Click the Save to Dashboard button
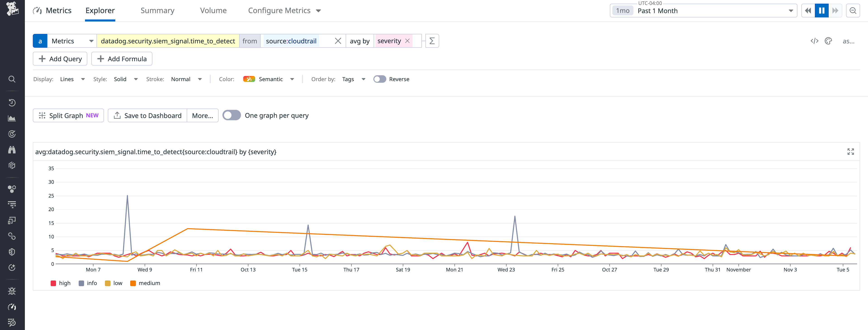This screenshot has width=868, height=330. [147, 115]
